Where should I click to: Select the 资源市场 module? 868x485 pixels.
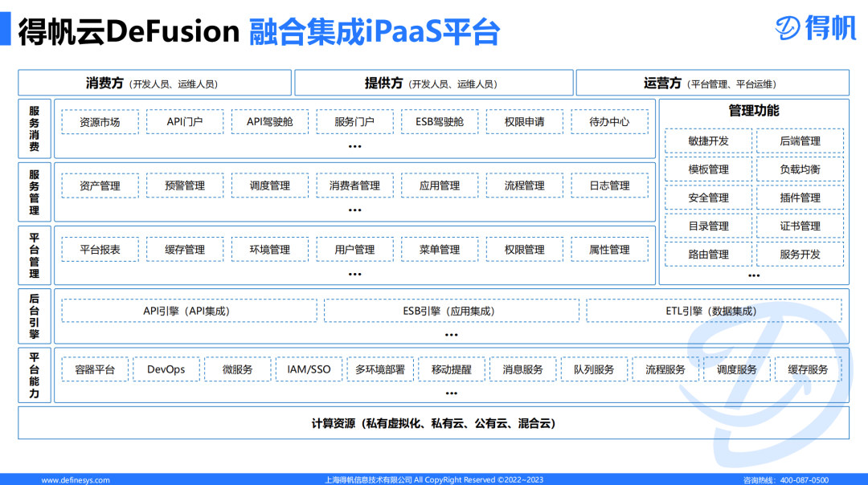click(99, 121)
